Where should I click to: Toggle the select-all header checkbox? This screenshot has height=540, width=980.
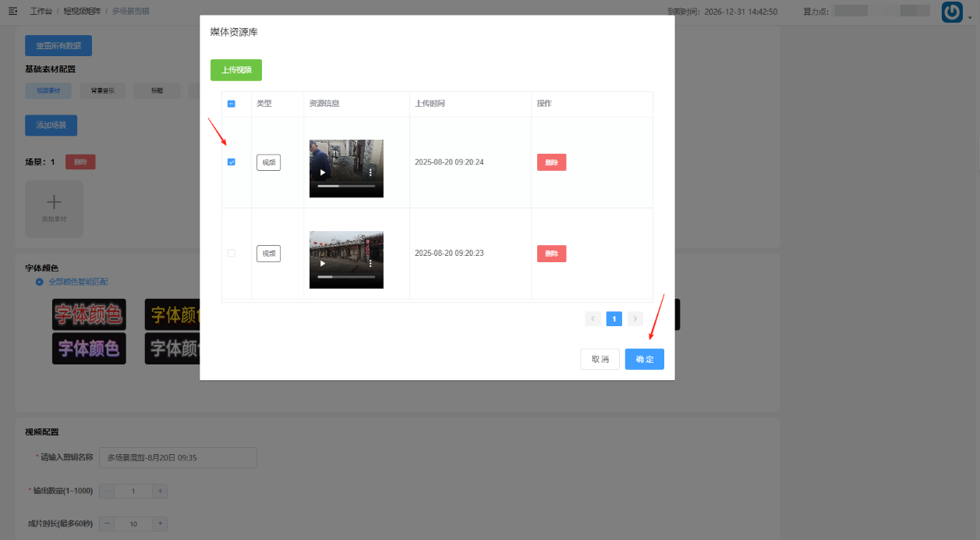click(231, 104)
